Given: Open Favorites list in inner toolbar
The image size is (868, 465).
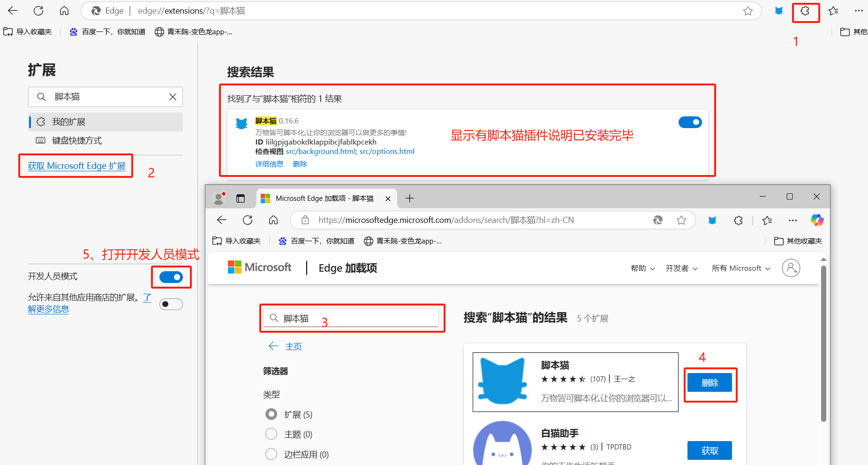Looking at the screenshot, I should coord(767,220).
